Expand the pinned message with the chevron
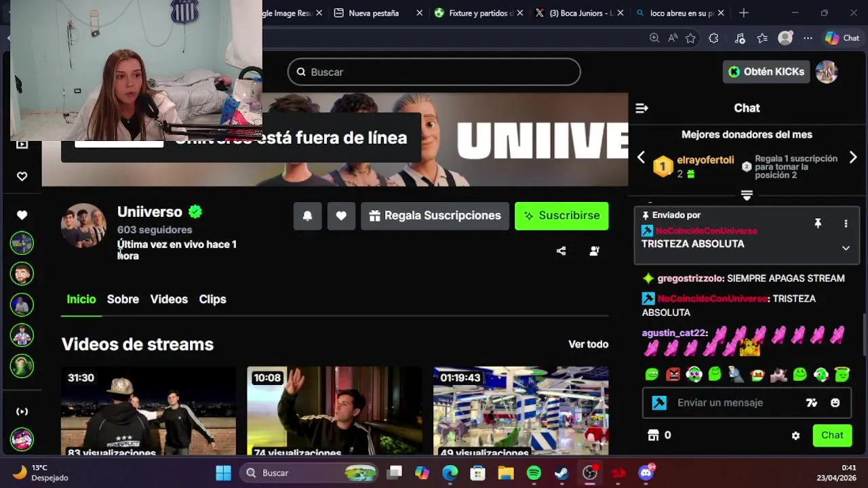The image size is (868, 488). pos(846,248)
